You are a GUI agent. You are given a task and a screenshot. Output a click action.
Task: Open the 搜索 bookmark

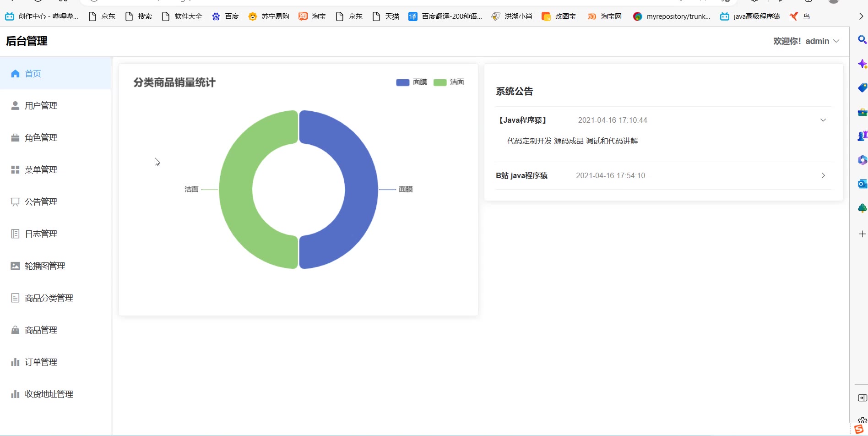click(139, 16)
